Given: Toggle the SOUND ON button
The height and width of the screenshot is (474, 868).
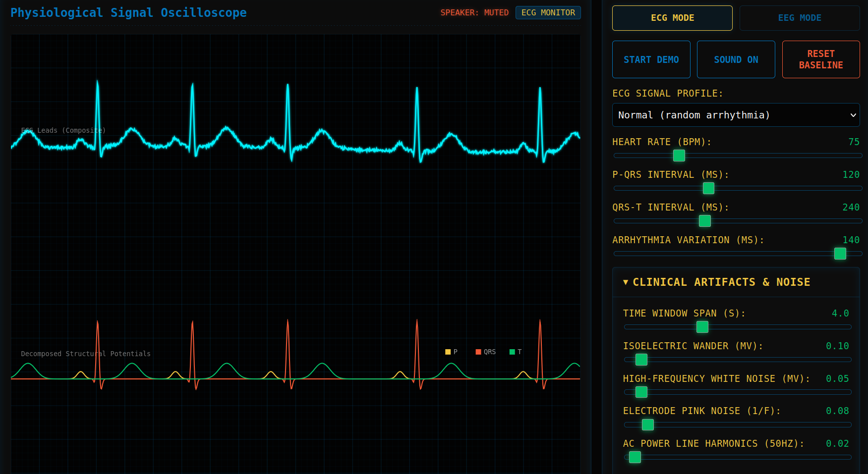Looking at the screenshot, I should 736,59.
